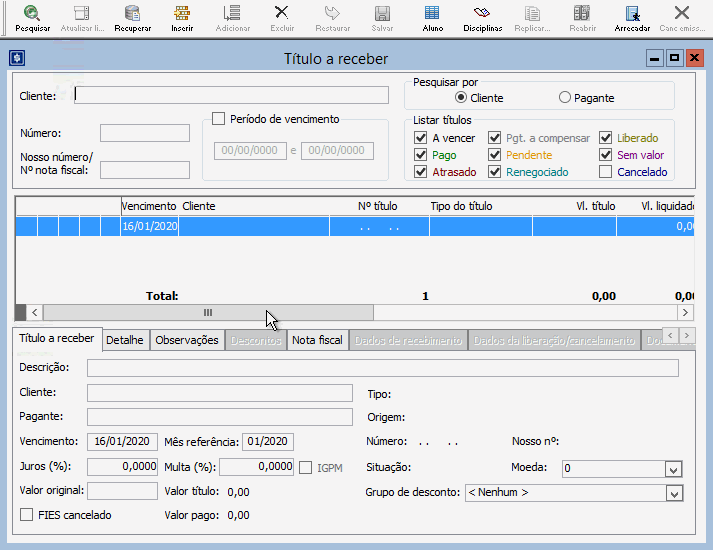The image size is (713, 550).
Task: Open the Aluno toolbar icon
Action: point(432,16)
